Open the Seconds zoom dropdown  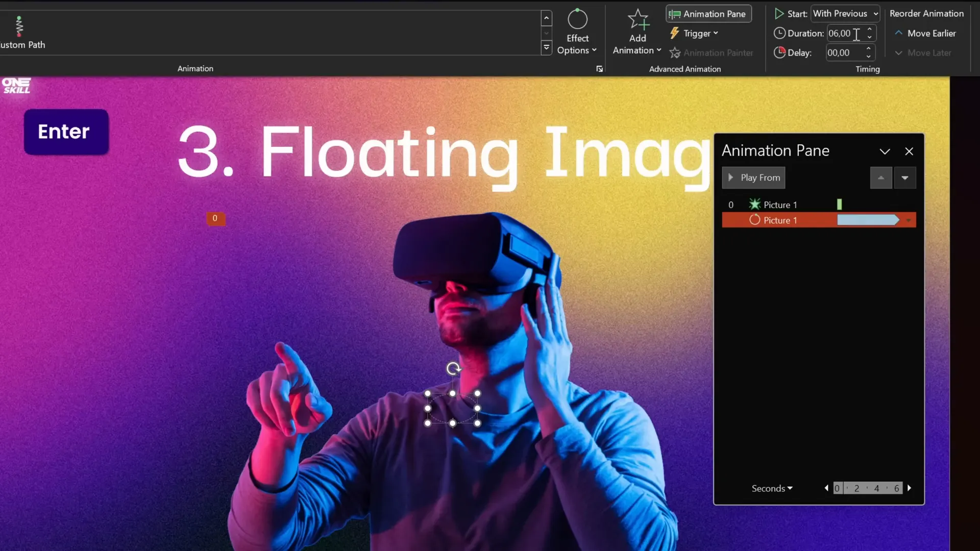pos(772,488)
